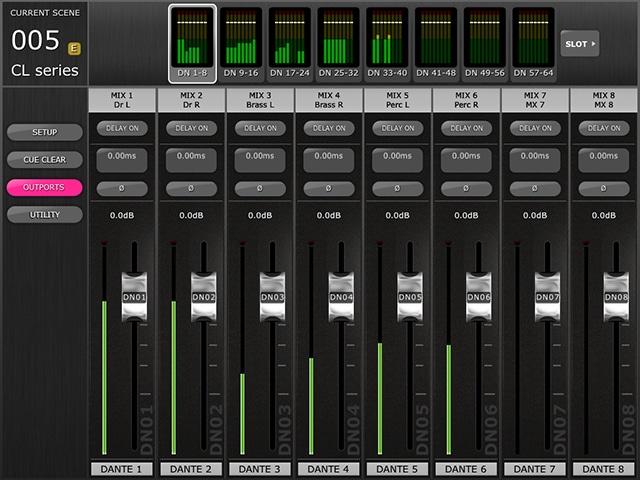Select the DANTE 7 port label
This screenshot has height=480, width=640.
point(535,469)
